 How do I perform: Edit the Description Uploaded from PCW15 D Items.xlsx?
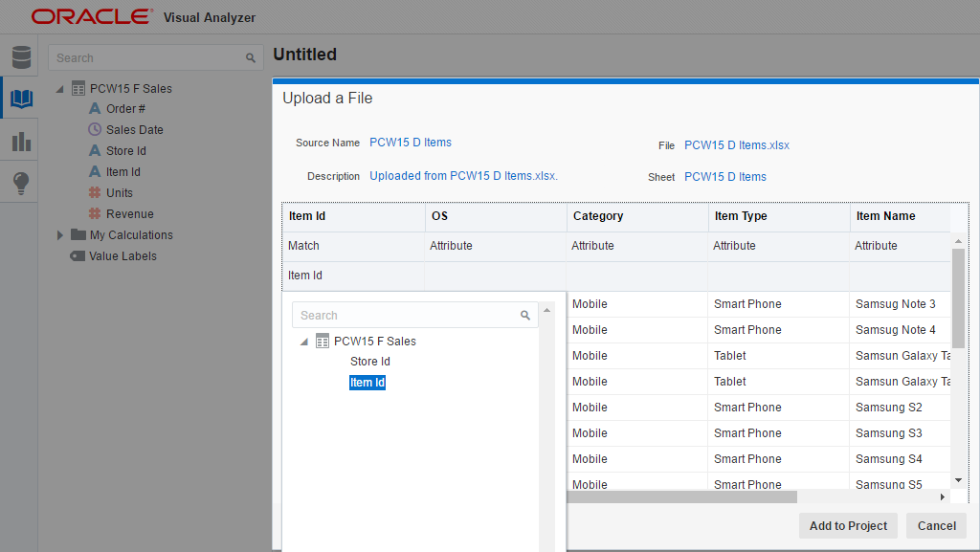pyautogui.click(x=464, y=176)
